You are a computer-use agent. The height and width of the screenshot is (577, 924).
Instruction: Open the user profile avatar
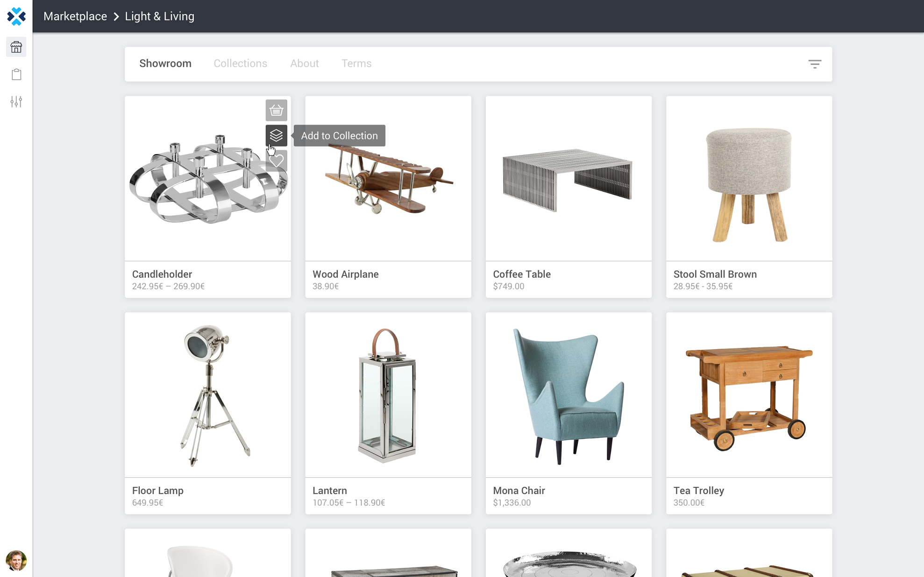(x=16, y=560)
